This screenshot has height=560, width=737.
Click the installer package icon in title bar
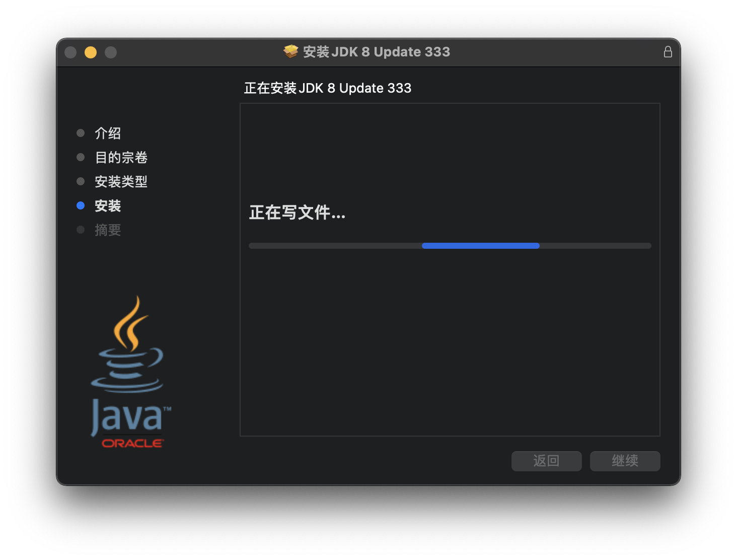(x=291, y=51)
